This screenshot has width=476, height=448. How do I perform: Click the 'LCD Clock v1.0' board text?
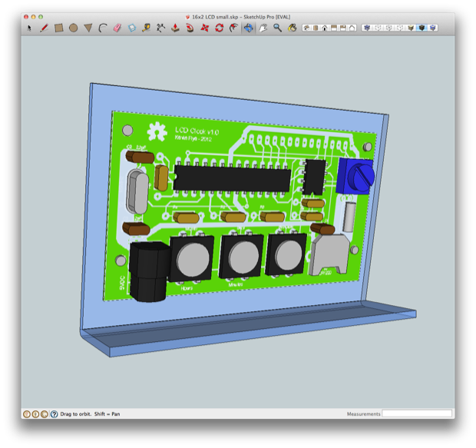(197, 131)
